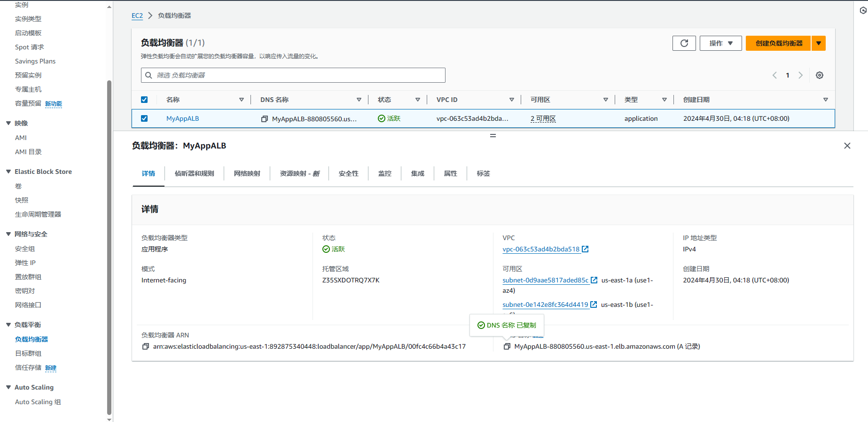The width and height of the screenshot is (868, 422).
Task: Go to previous page arrow
Action: coord(774,75)
